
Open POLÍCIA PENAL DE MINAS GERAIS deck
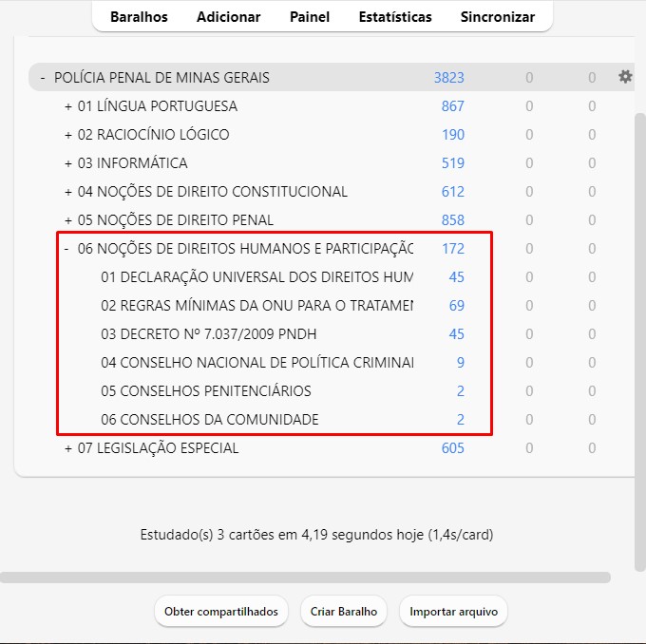[x=161, y=78]
